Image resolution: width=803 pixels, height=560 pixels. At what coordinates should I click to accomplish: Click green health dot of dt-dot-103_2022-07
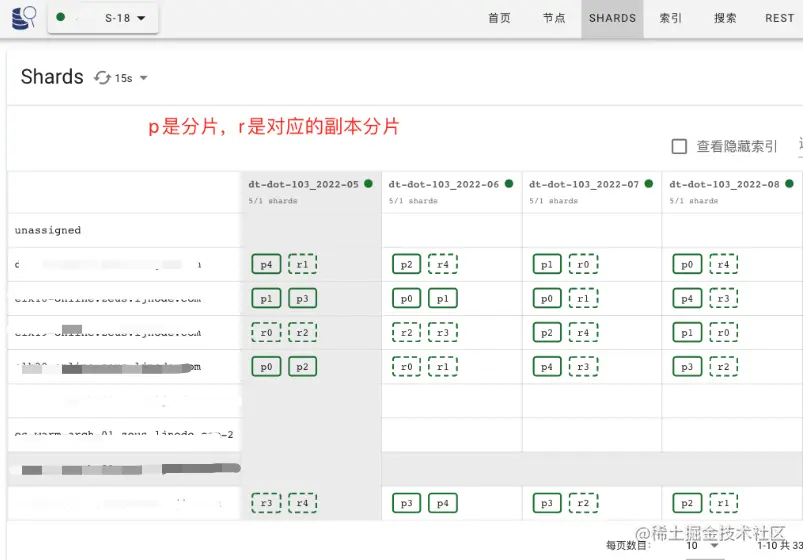click(649, 183)
